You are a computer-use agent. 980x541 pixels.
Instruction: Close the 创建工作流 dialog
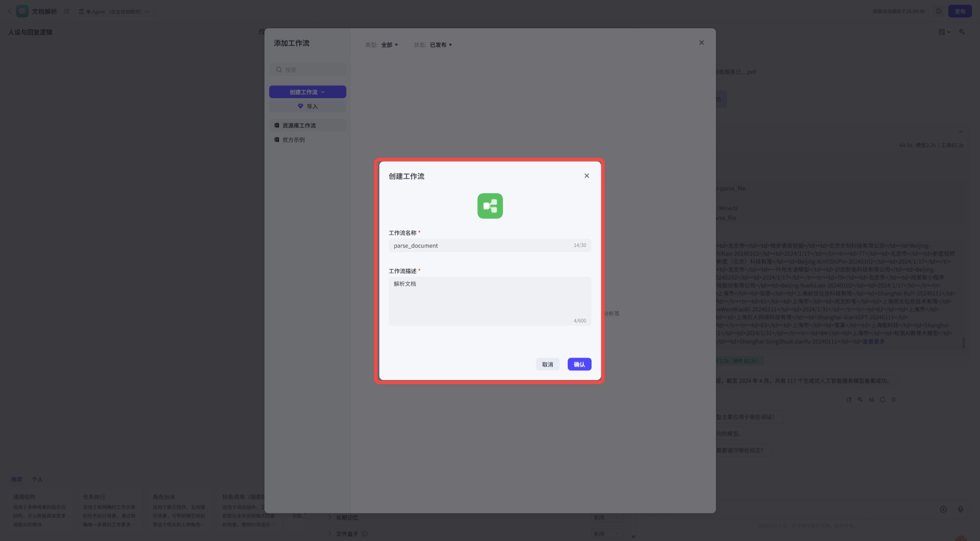pyautogui.click(x=586, y=176)
